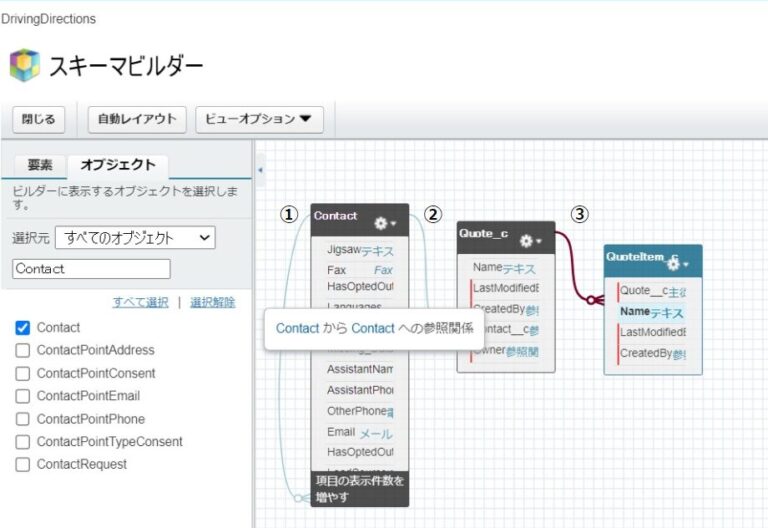Click the circled number 3 marker

(579, 214)
